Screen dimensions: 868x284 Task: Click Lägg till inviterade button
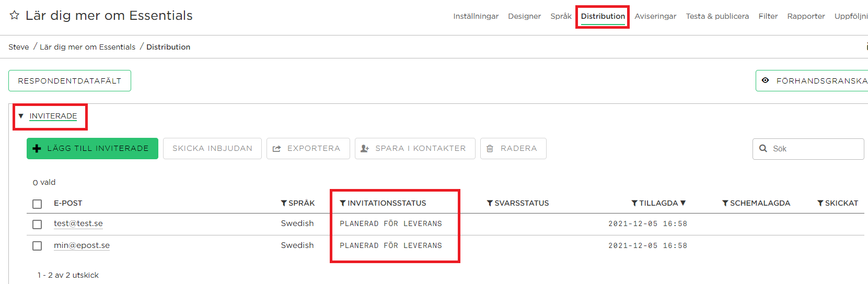[x=92, y=148]
